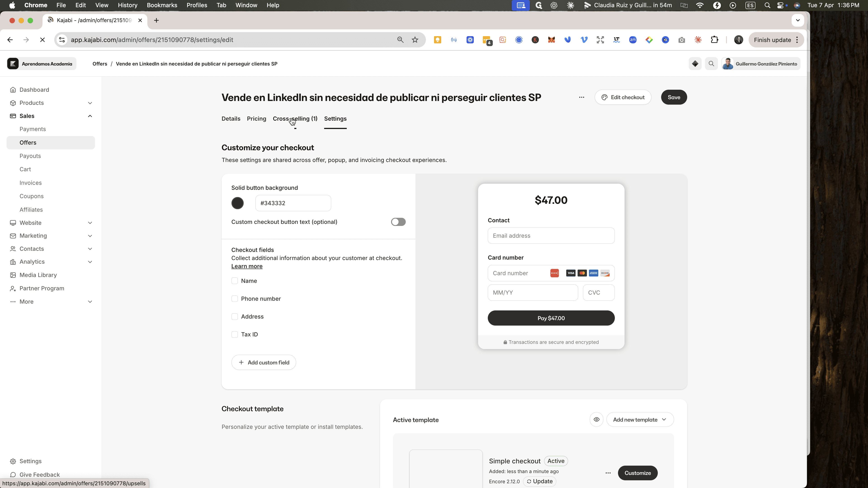Open Chrome extensions puzzle icon
Viewport: 868px width, 488px height.
pos(714,40)
